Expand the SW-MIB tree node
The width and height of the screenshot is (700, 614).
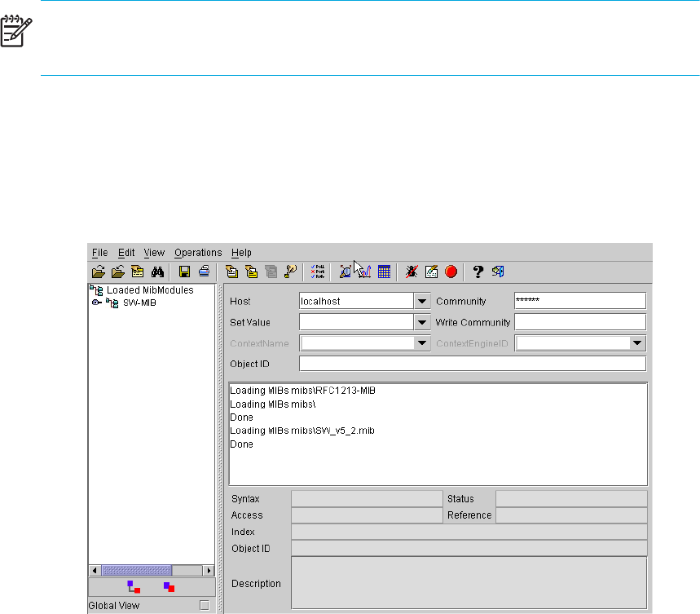pyautogui.click(x=97, y=303)
